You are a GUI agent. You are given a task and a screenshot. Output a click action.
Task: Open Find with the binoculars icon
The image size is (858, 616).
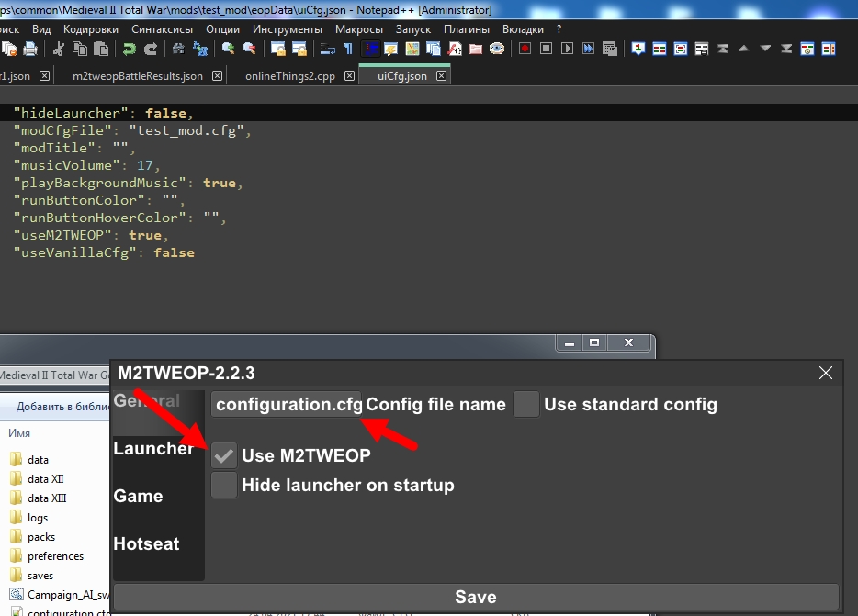[x=178, y=50]
